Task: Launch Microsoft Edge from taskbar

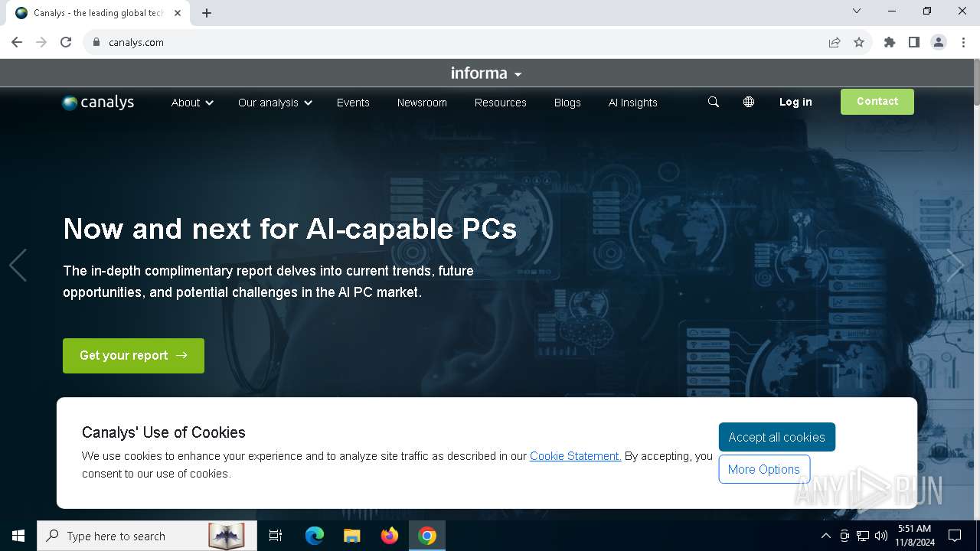Action: [315, 536]
